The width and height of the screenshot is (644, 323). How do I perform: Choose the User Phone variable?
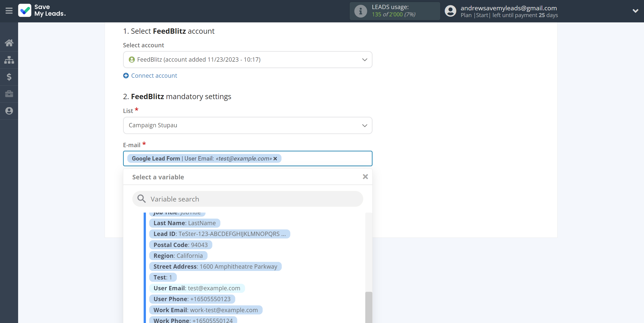192,299
